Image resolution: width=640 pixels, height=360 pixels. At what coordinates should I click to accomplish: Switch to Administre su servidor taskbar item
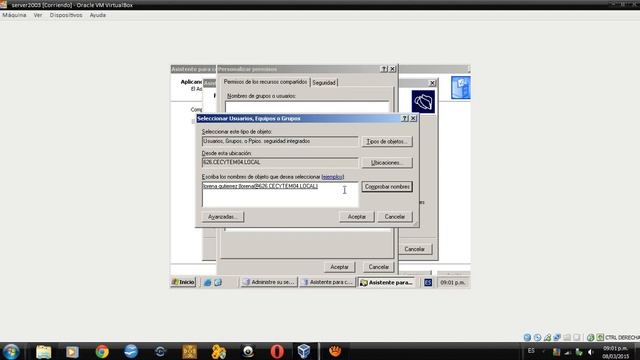269,282
